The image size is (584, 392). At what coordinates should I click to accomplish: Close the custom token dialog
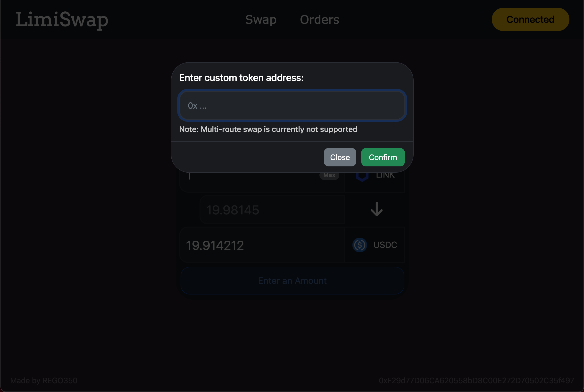(x=340, y=157)
